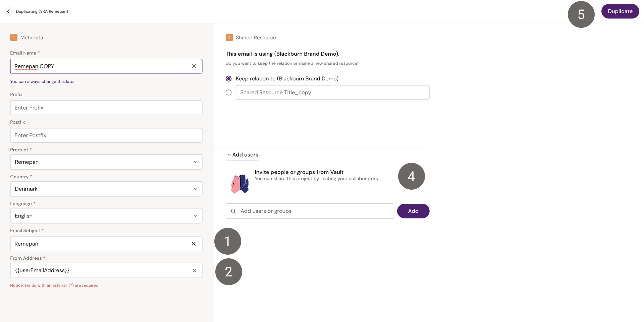Open the Product dropdown showing Remepan
The image size is (644, 322).
click(106, 162)
